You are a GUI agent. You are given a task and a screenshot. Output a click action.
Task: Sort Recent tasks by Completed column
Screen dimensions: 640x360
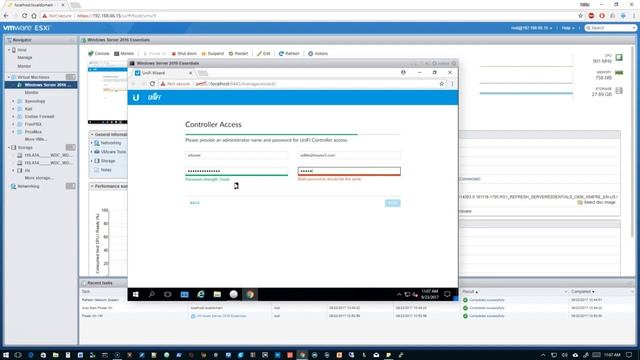pos(582,291)
